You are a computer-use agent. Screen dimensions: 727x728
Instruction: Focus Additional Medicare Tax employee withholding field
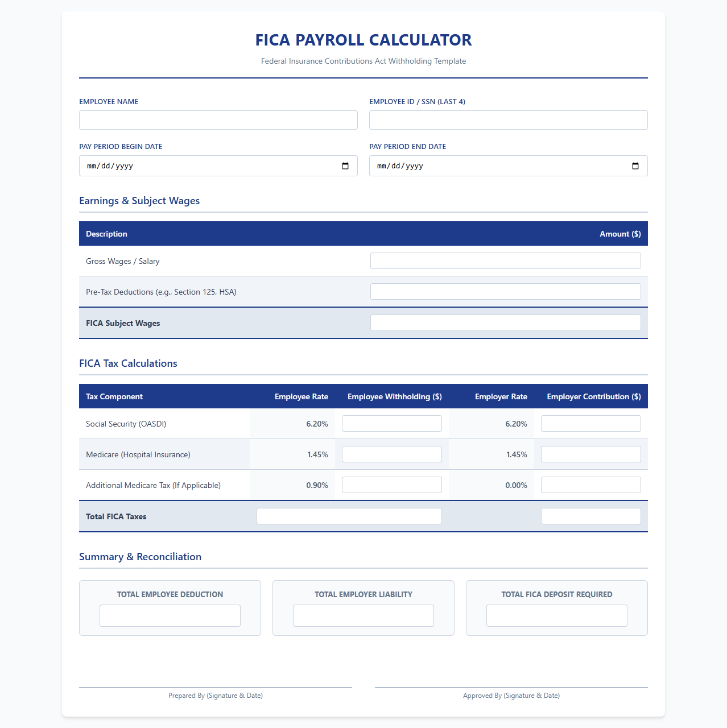[x=392, y=485]
